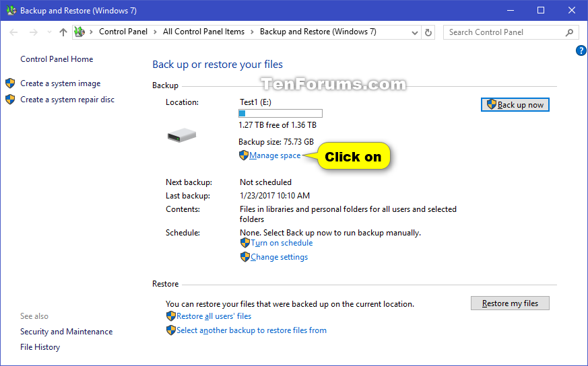
Task: Click the Test1 (E:) location text
Action: click(x=255, y=102)
